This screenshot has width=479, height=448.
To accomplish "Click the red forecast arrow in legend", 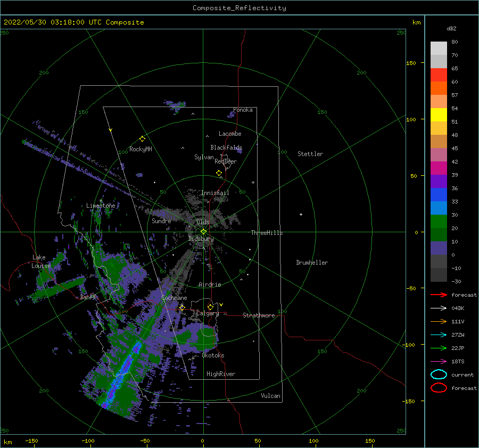I will tap(439, 295).
